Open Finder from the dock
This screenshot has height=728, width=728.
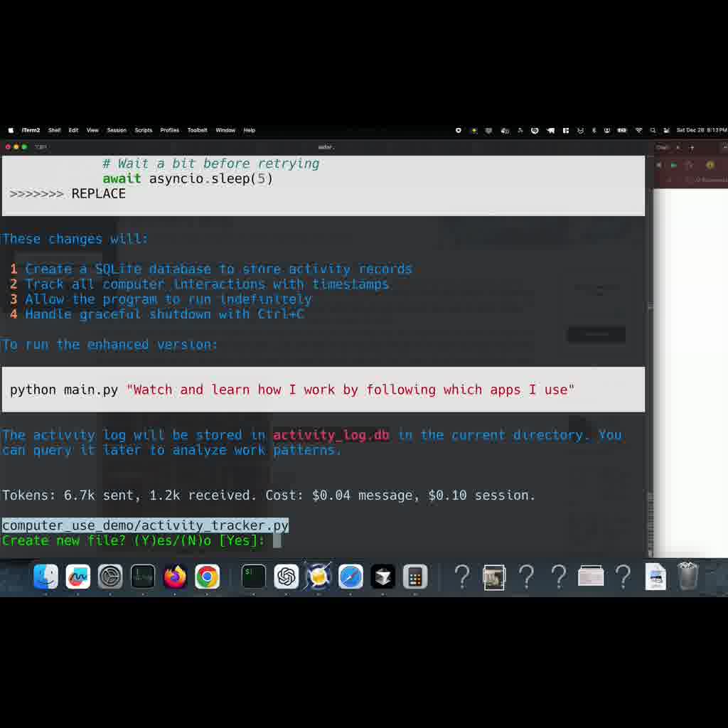[x=46, y=577]
